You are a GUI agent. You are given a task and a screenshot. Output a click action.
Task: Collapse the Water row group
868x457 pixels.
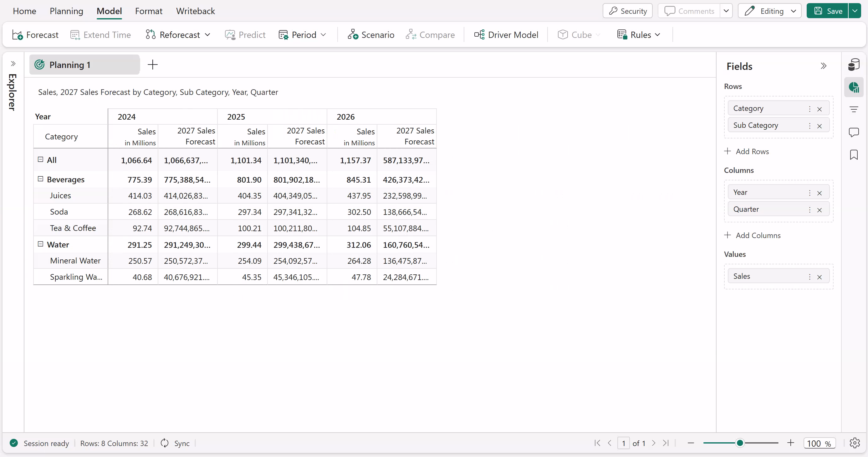tap(40, 244)
